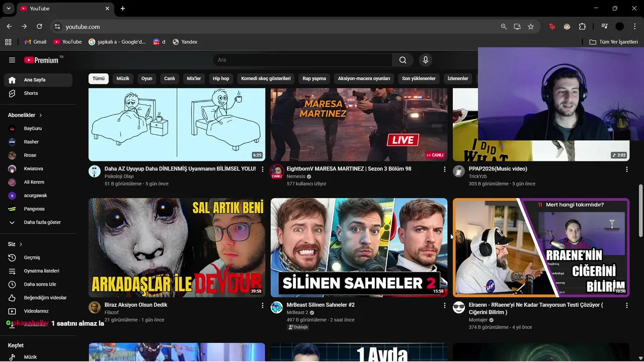This screenshot has width=644, height=362.
Task: Open Daha sonra izle list
Action: tap(38, 284)
